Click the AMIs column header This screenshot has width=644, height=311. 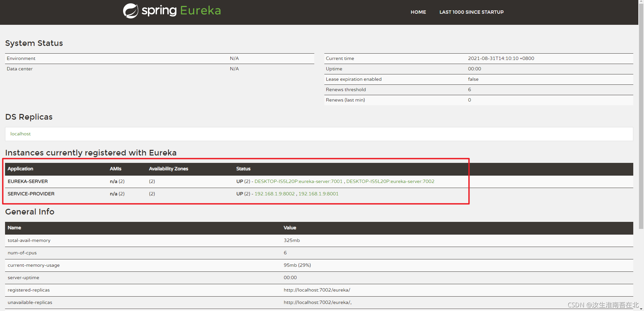[x=115, y=169]
